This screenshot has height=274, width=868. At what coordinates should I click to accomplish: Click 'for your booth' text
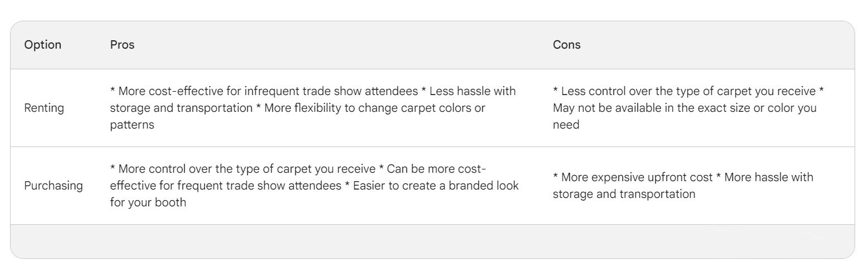(148, 203)
